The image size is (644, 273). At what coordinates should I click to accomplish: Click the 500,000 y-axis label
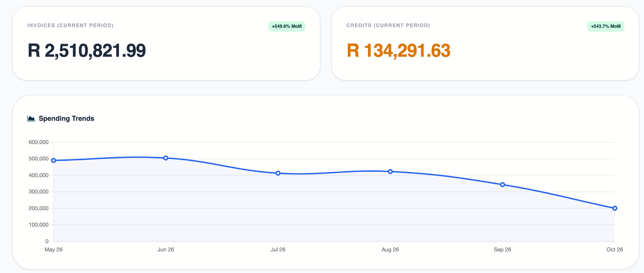pos(38,159)
